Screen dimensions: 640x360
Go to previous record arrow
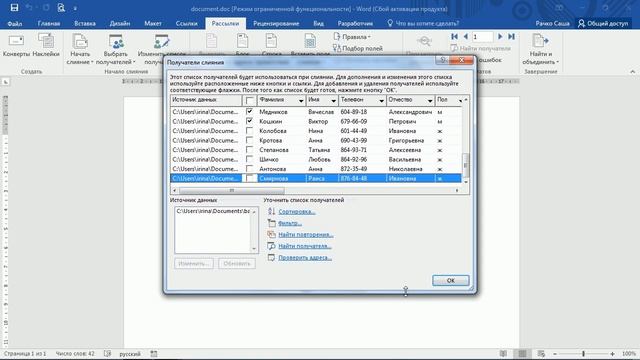[x=465, y=37]
